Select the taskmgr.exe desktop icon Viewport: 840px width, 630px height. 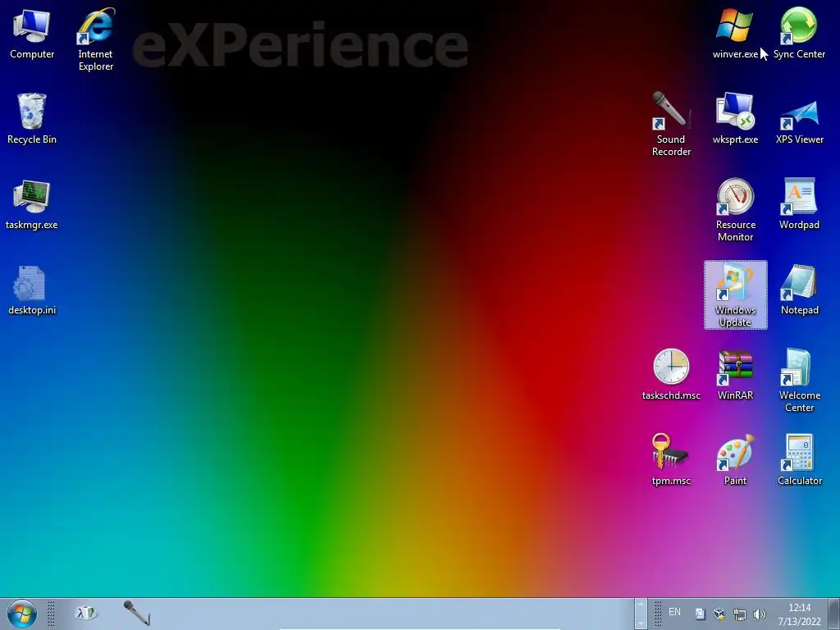click(32, 204)
